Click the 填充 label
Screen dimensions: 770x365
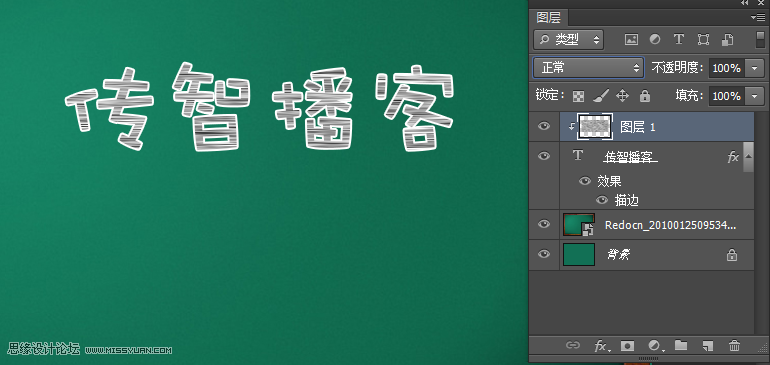tap(688, 96)
